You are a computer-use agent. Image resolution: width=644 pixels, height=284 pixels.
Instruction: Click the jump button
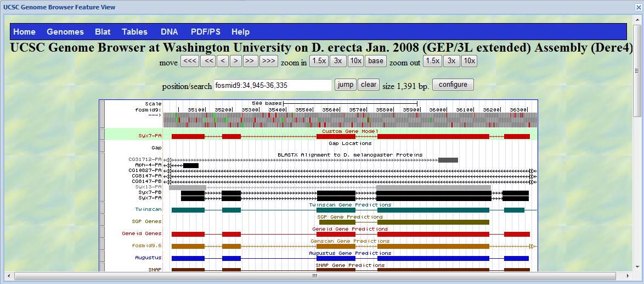346,85
